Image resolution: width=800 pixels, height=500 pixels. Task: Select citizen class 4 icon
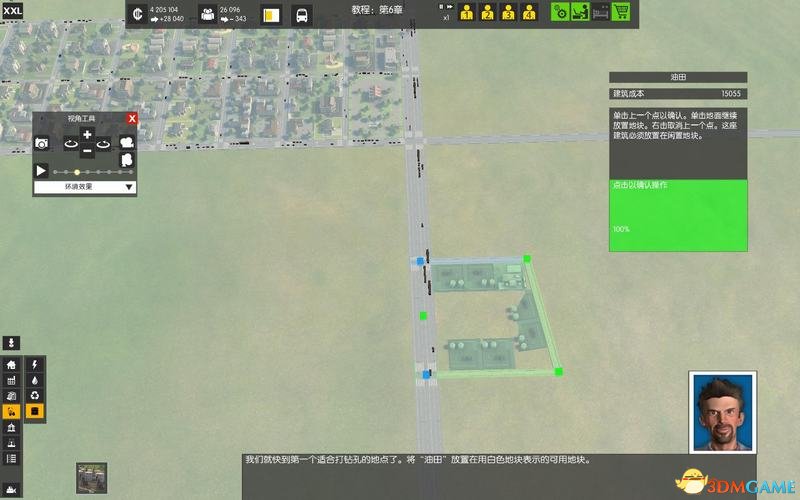[x=529, y=12]
